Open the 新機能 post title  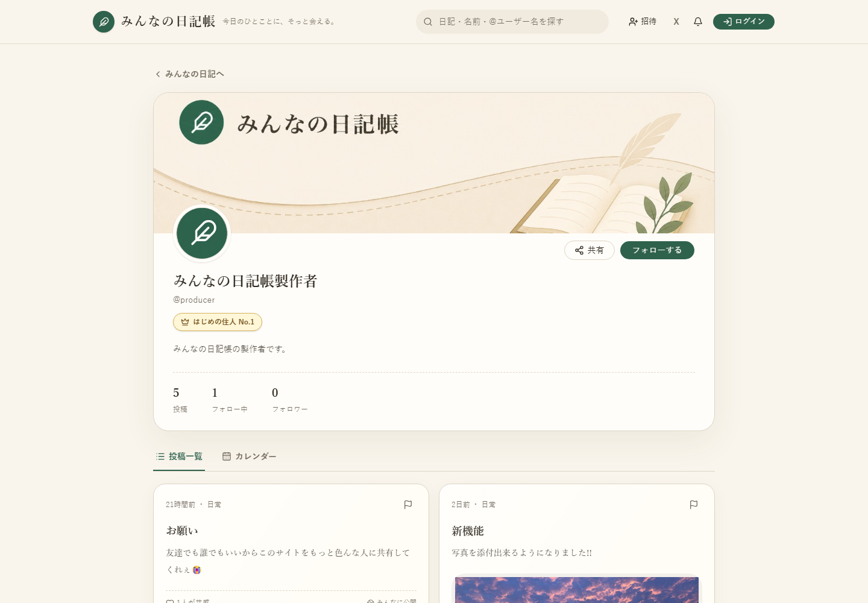coord(468,531)
